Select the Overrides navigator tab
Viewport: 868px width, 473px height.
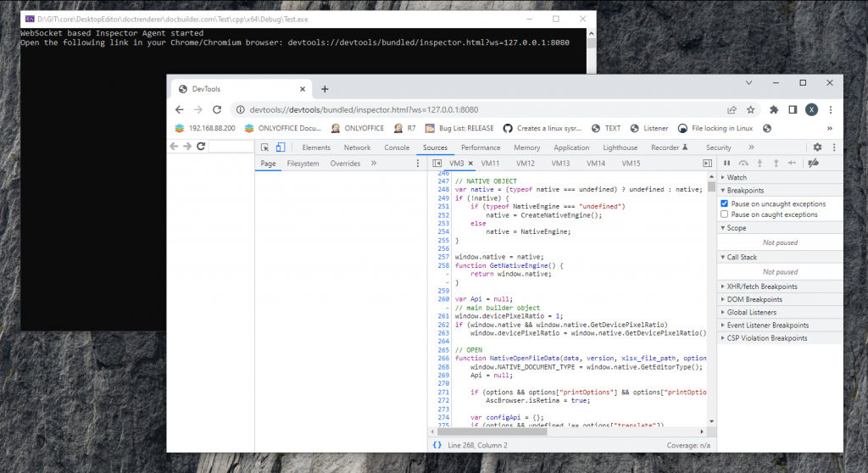point(345,164)
